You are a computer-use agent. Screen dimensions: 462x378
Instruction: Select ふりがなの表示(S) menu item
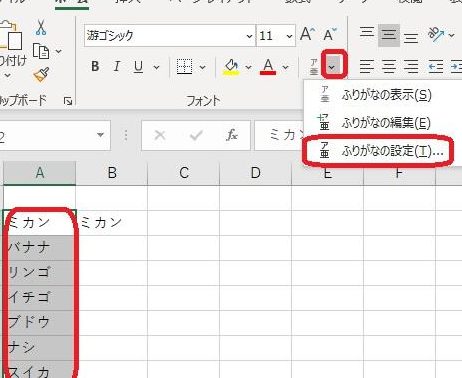click(383, 95)
